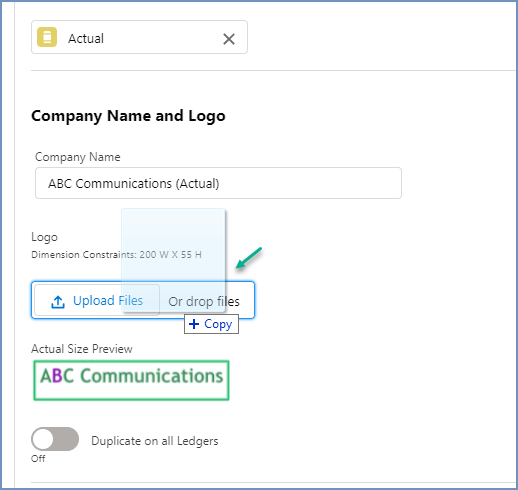Enable the Duplicate on all Ledgers toggle

55,439
